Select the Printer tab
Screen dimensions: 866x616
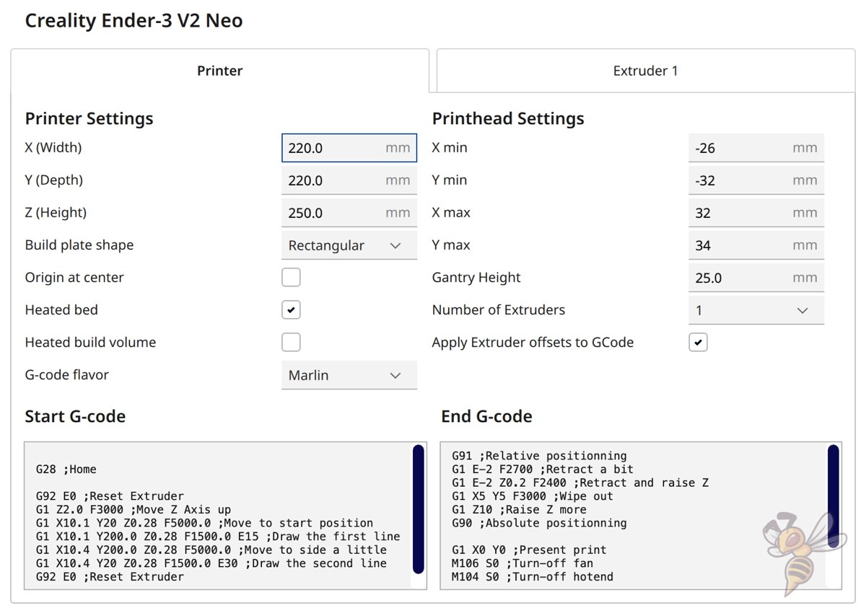pyautogui.click(x=219, y=70)
